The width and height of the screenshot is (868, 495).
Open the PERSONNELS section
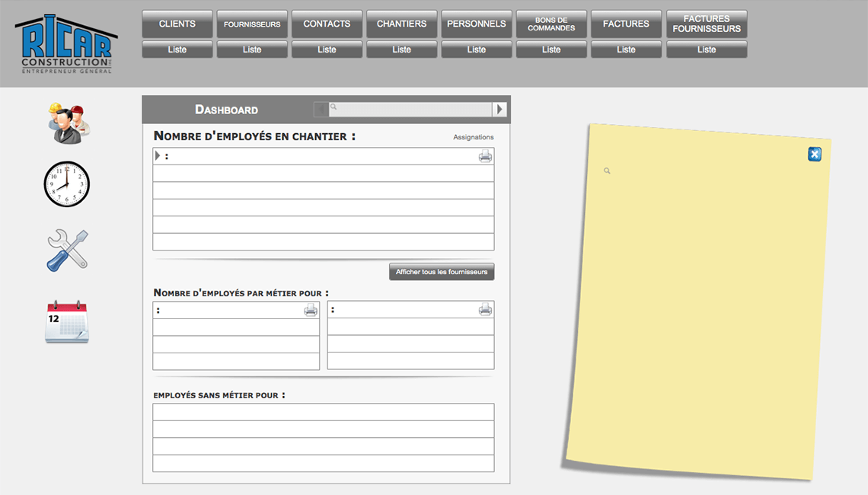click(476, 24)
